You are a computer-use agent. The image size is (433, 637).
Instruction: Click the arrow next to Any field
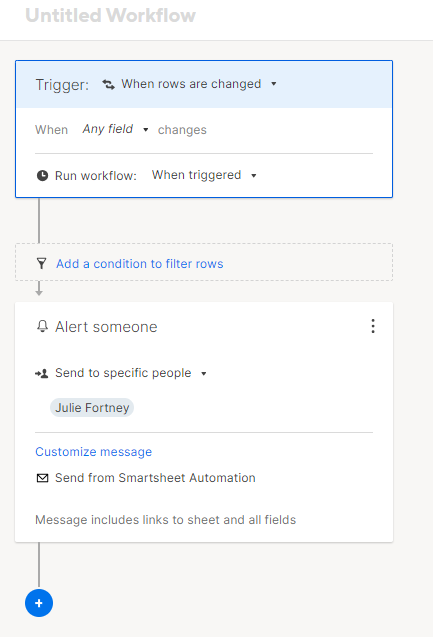[x=145, y=130]
